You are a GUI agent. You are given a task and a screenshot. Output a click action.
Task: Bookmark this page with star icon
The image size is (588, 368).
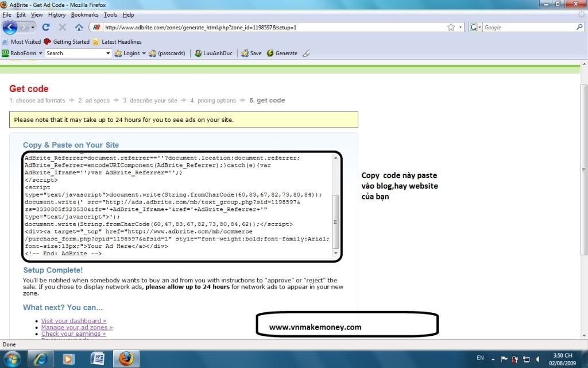pyautogui.click(x=451, y=28)
